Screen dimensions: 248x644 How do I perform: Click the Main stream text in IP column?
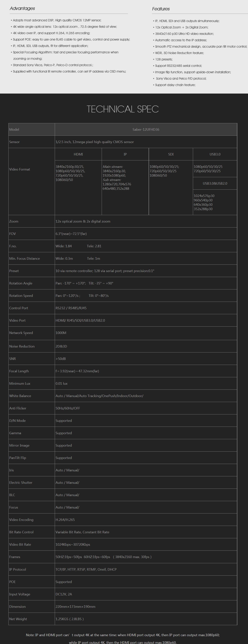[113, 167]
